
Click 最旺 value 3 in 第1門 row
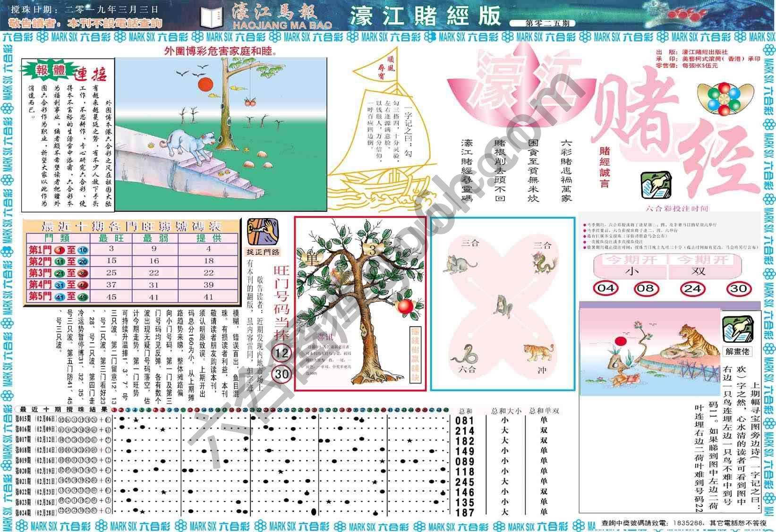[x=111, y=249]
